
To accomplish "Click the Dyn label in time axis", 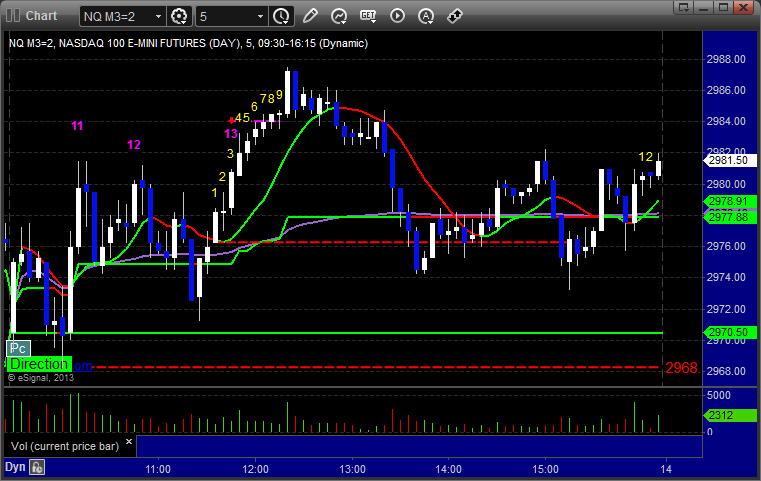I will (15, 467).
